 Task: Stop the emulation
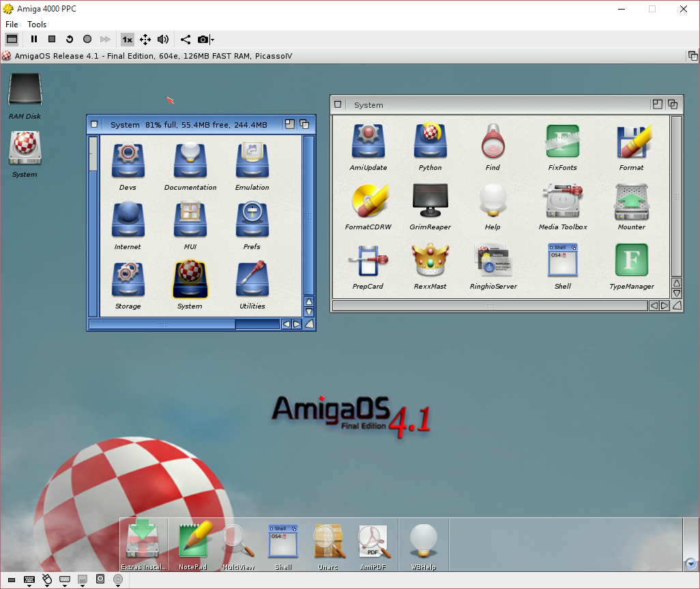pos(52,40)
